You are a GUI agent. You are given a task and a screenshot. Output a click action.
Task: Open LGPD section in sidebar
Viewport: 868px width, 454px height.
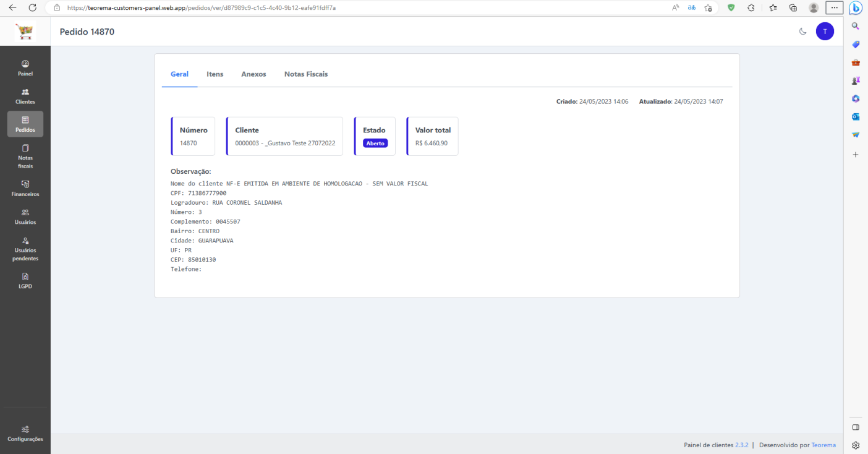(25, 281)
